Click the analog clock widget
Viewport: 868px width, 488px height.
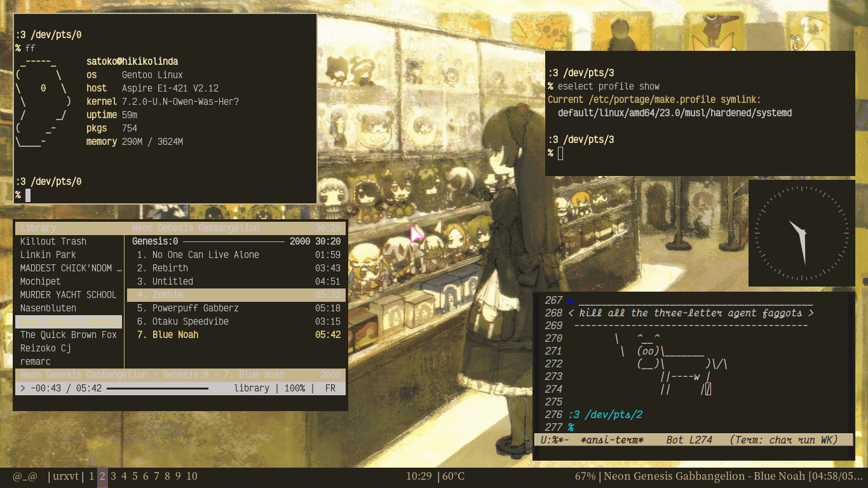pyautogui.click(x=802, y=233)
